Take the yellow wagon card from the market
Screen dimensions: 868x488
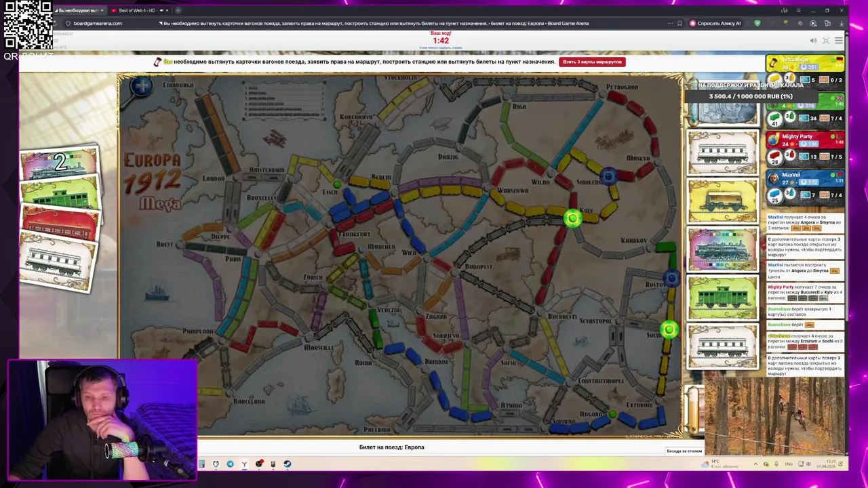[722, 201]
